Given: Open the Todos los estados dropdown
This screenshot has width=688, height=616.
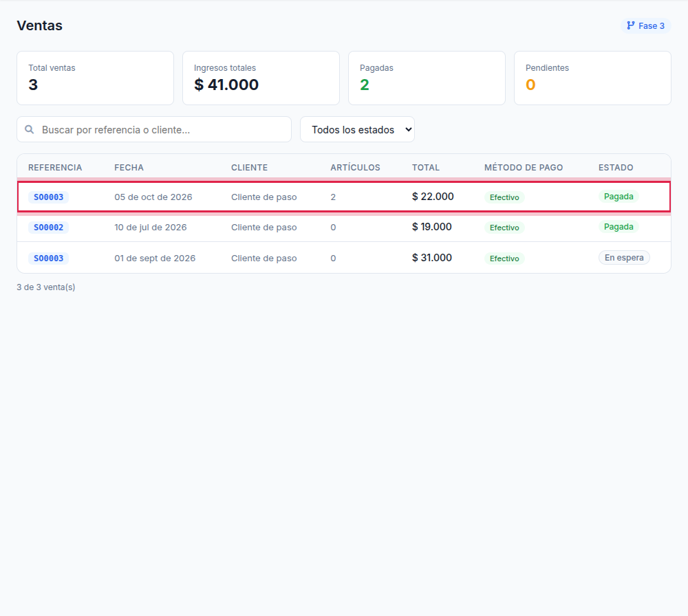Looking at the screenshot, I should tap(357, 129).
